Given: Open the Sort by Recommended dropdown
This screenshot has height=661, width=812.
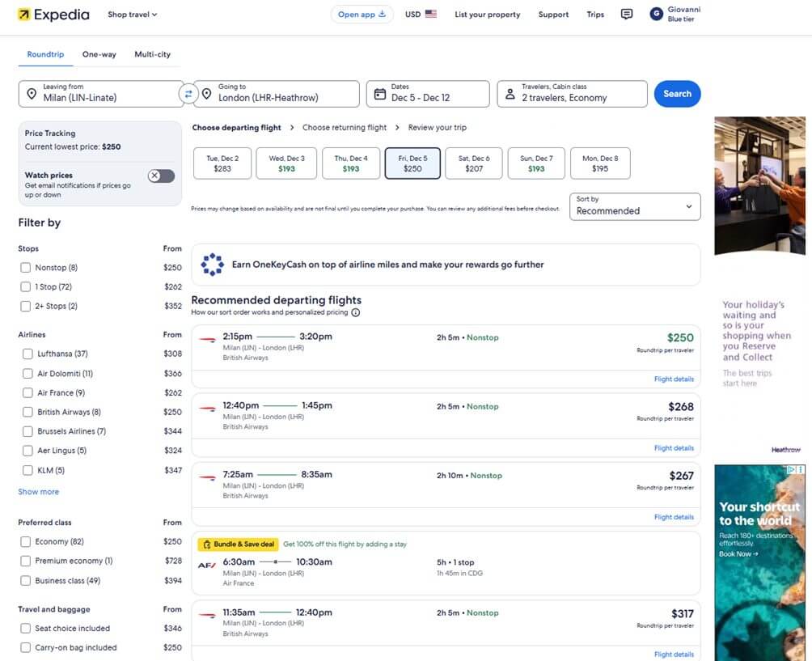Looking at the screenshot, I should pos(635,206).
